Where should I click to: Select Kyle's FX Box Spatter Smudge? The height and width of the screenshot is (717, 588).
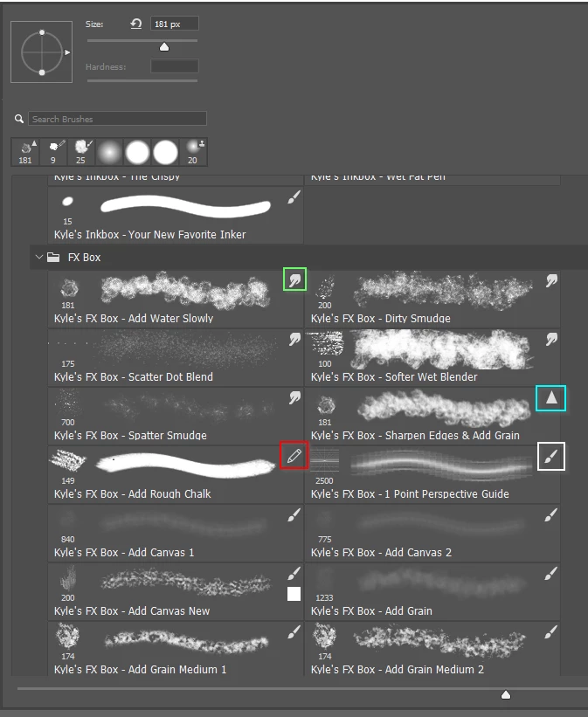176,416
